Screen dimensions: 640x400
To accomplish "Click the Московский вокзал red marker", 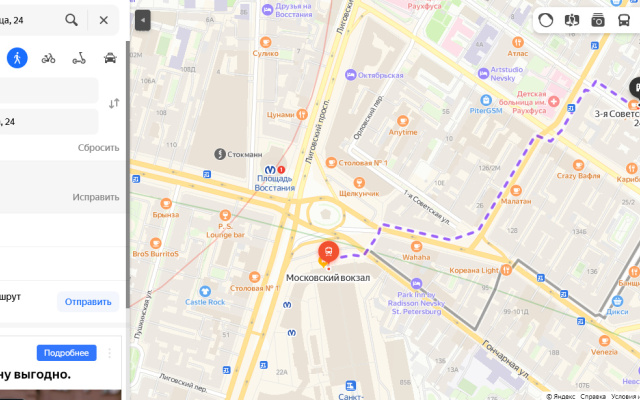I will click(329, 252).
